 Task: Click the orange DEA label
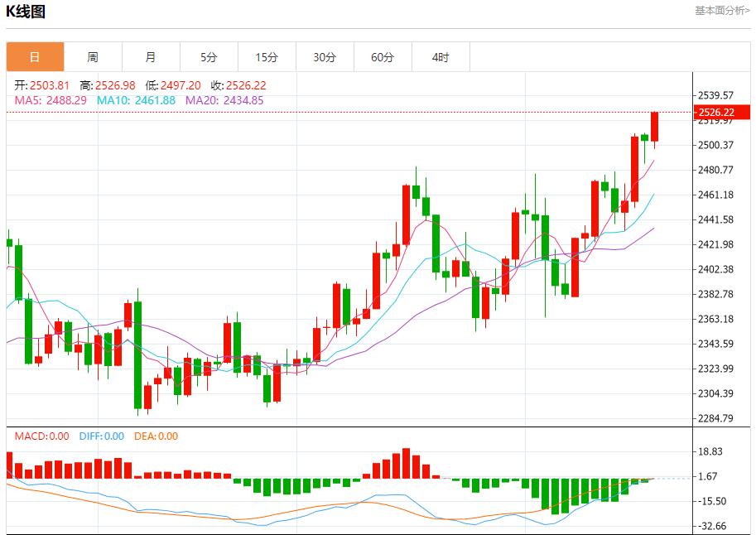click(x=156, y=436)
